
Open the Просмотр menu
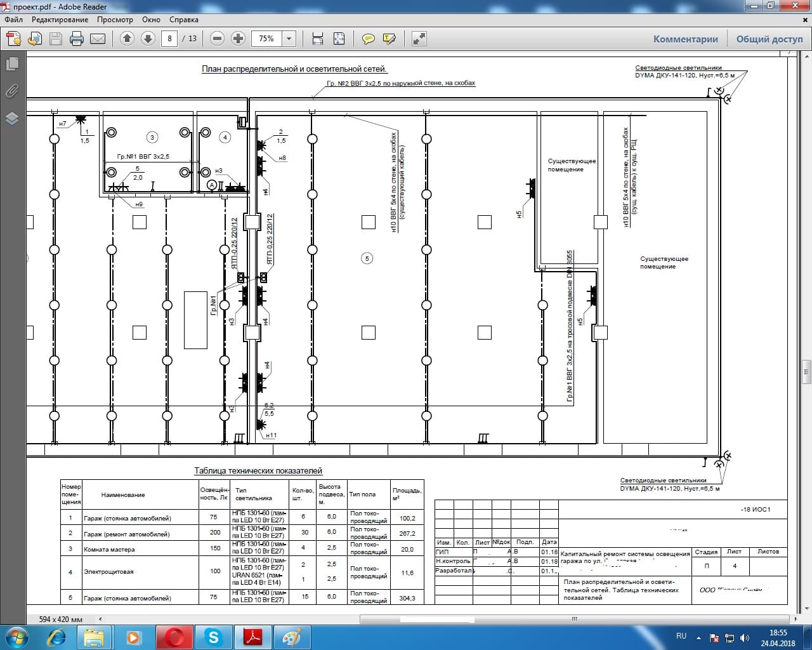115,20
